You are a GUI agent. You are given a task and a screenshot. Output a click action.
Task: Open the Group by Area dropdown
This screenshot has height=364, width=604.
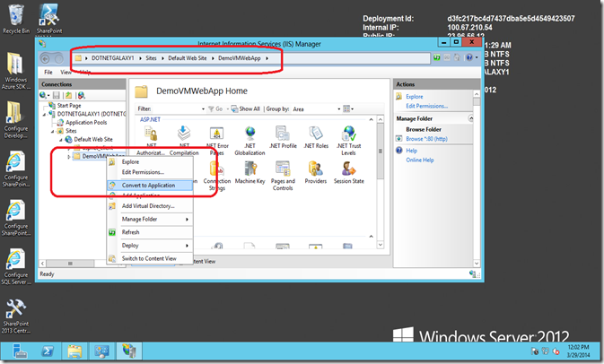click(316, 109)
